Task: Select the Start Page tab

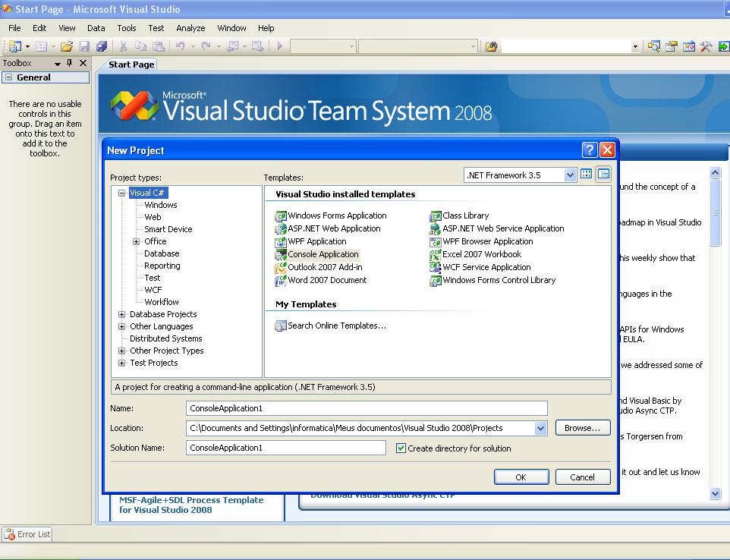Action: tap(131, 64)
